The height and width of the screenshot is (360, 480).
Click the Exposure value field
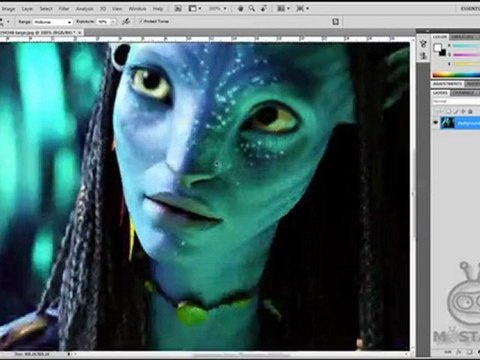click(103, 22)
